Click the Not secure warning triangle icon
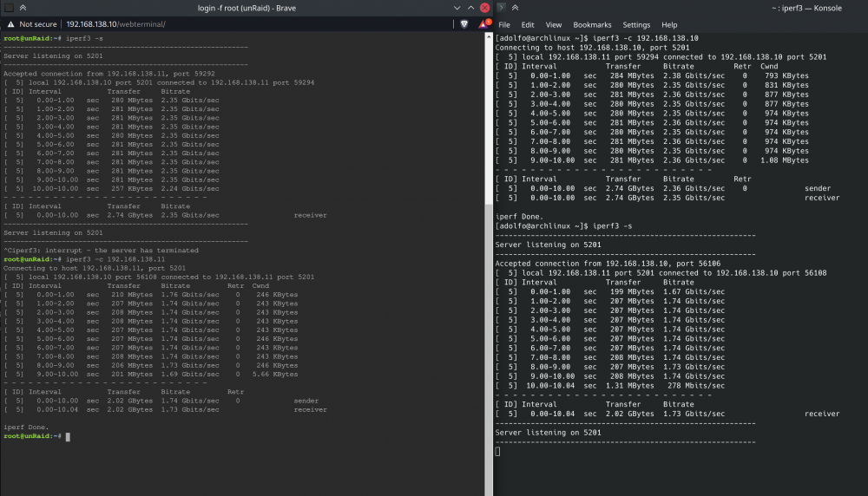This screenshot has width=868, height=496. (x=10, y=24)
